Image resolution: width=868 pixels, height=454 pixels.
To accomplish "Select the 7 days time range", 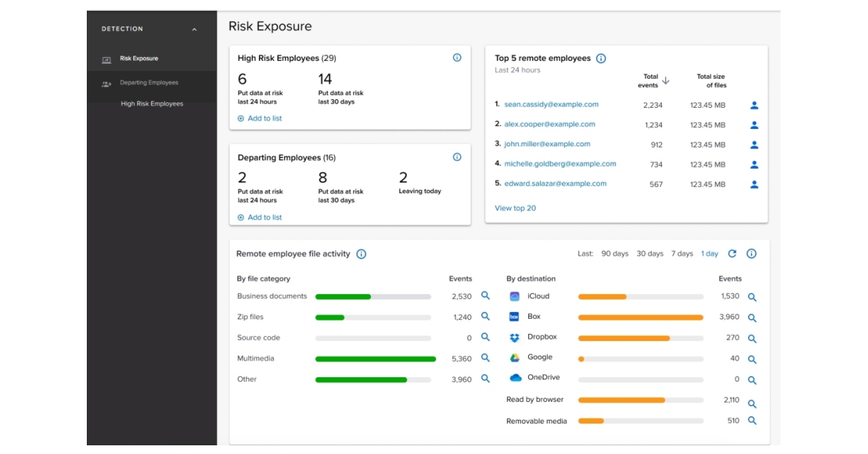I will pos(681,254).
